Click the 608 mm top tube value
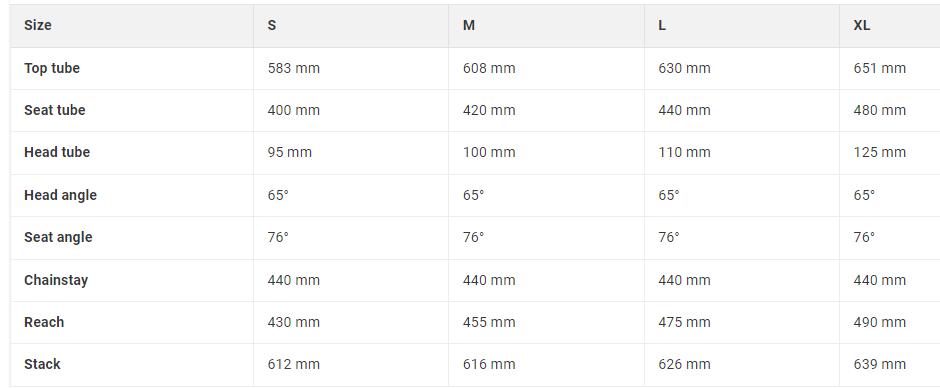 489,68
